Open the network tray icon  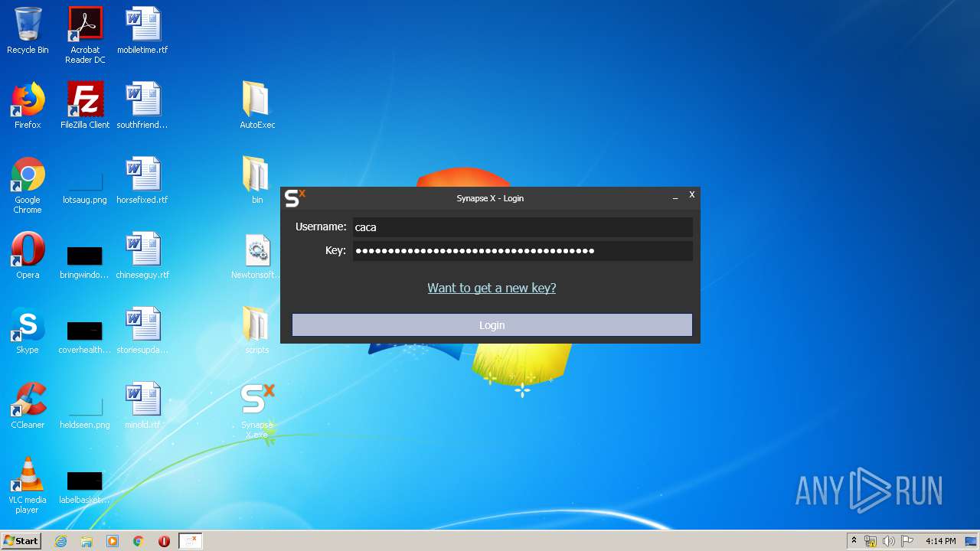tap(871, 541)
